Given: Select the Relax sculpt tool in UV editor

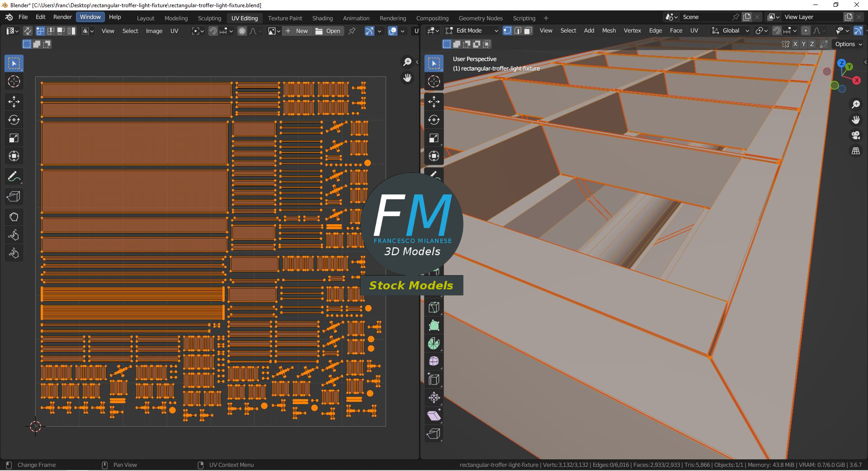Looking at the screenshot, I should [14, 235].
